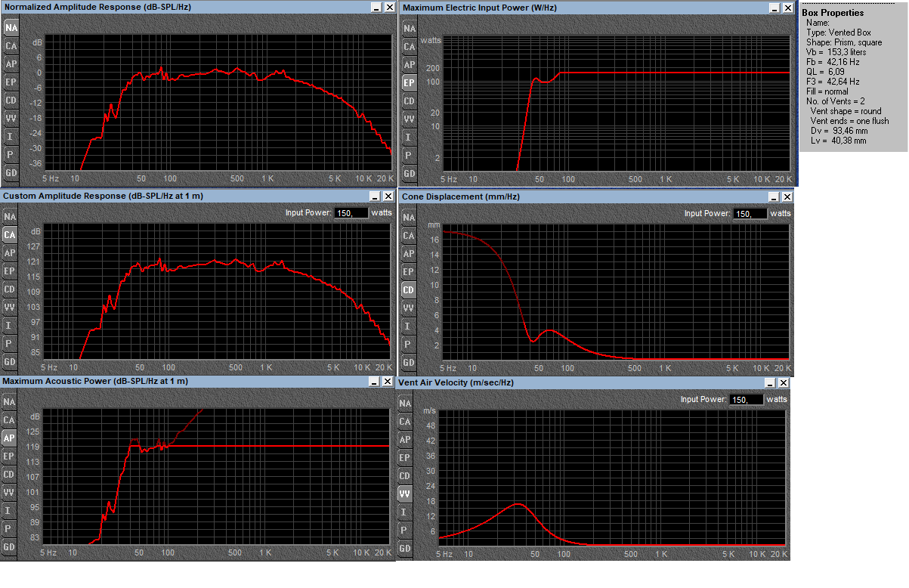Pick CA in Vent Air Velocity window

point(405,422)
